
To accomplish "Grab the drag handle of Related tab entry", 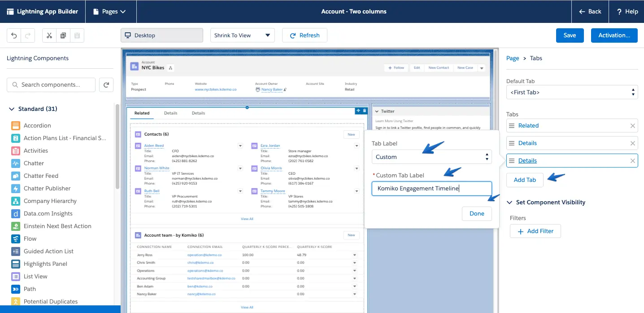I will tap(512, 126).
